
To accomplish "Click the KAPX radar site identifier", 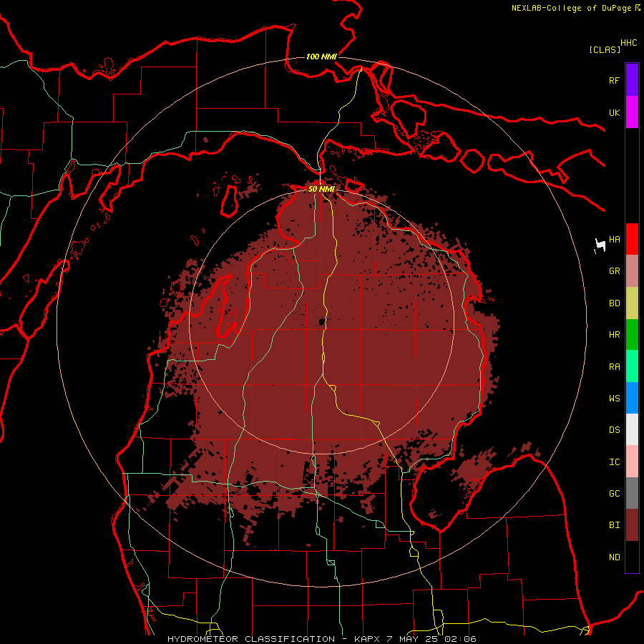I will [x=368, y=639].
